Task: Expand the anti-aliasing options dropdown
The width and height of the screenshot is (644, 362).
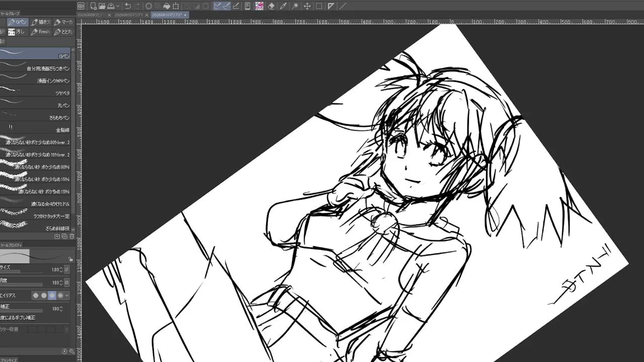Action: pyautogui.click(x=67, y=296)
